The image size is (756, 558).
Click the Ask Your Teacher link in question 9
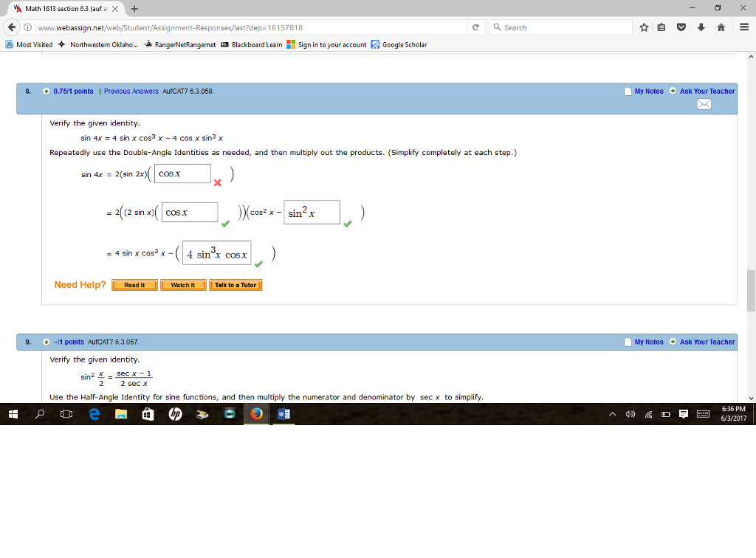[707, 342]
